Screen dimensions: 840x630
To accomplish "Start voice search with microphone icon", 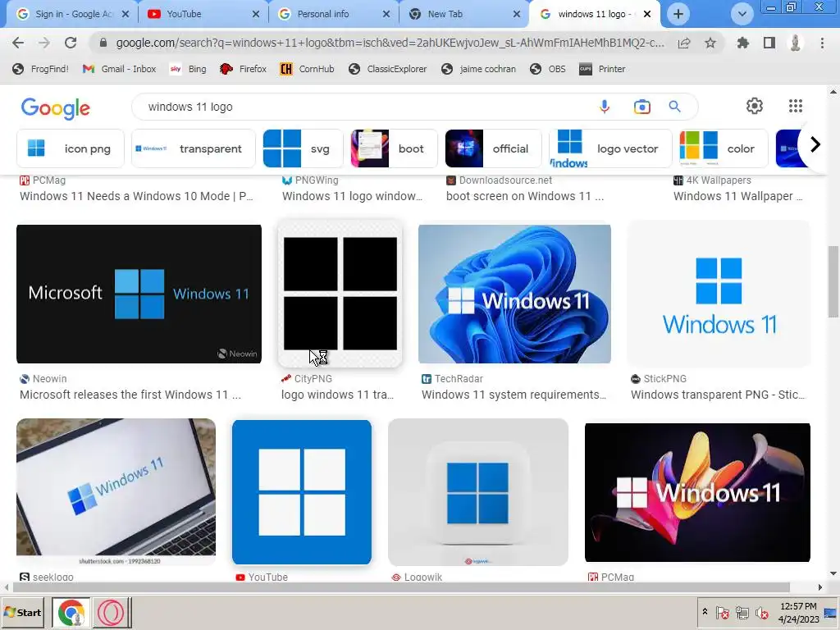I will 605,107.
